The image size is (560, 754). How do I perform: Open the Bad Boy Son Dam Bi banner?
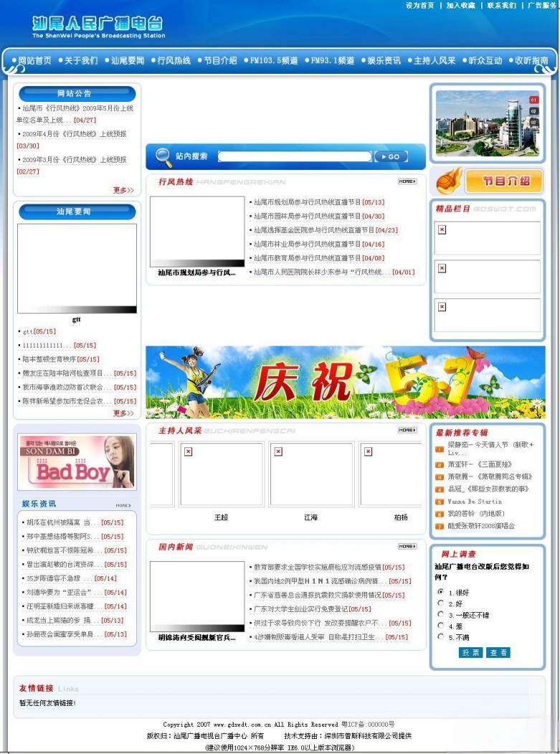pyautogui.click(x=77, y=462)
